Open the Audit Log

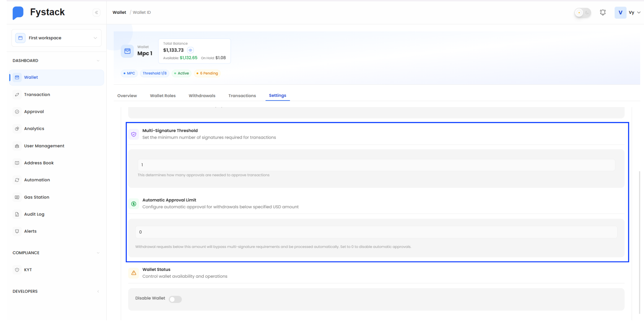[34, 214]
